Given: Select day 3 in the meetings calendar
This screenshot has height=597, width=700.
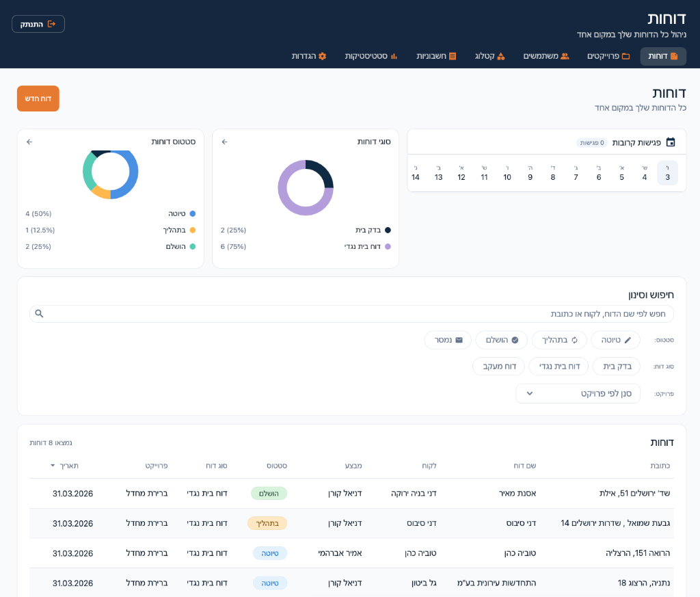Looking at the screenshot, I should 667,173.
